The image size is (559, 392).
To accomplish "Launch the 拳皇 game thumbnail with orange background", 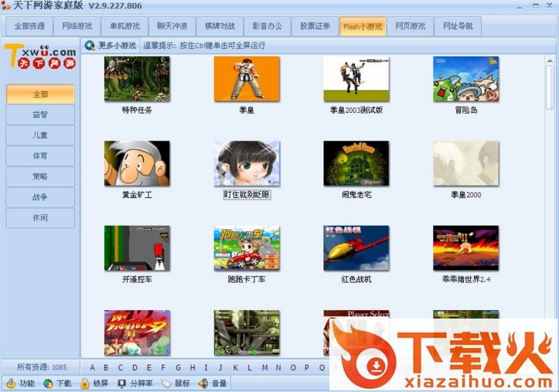I will click(247, 79).
